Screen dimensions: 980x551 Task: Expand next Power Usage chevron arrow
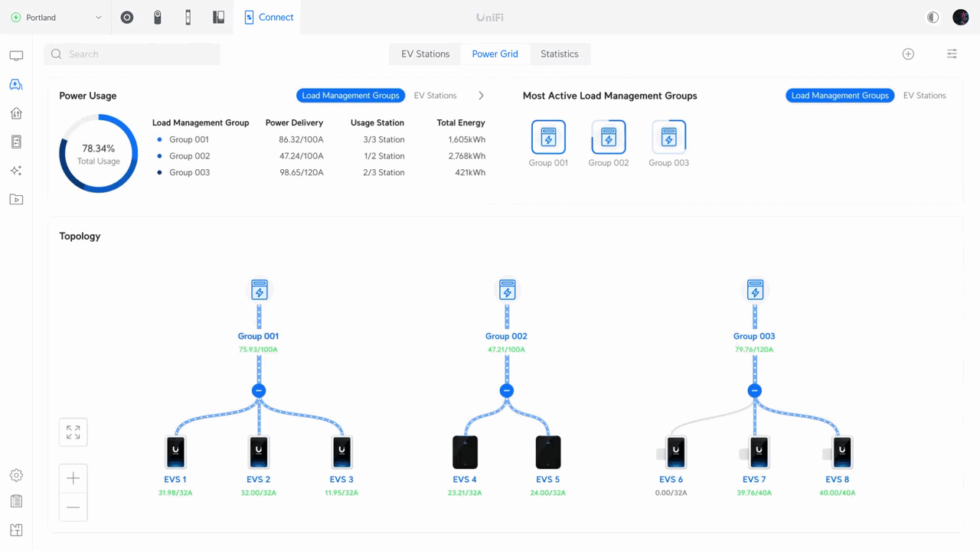tap(481, 96)
